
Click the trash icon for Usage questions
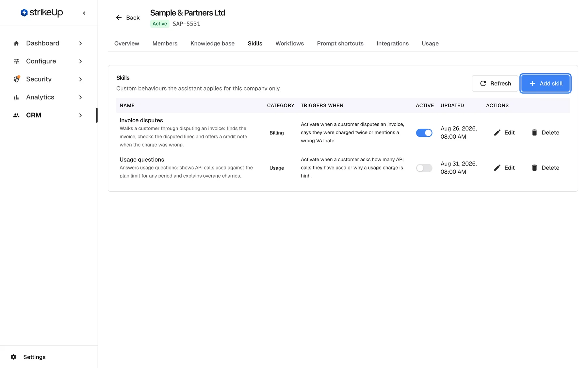(534, 168)
